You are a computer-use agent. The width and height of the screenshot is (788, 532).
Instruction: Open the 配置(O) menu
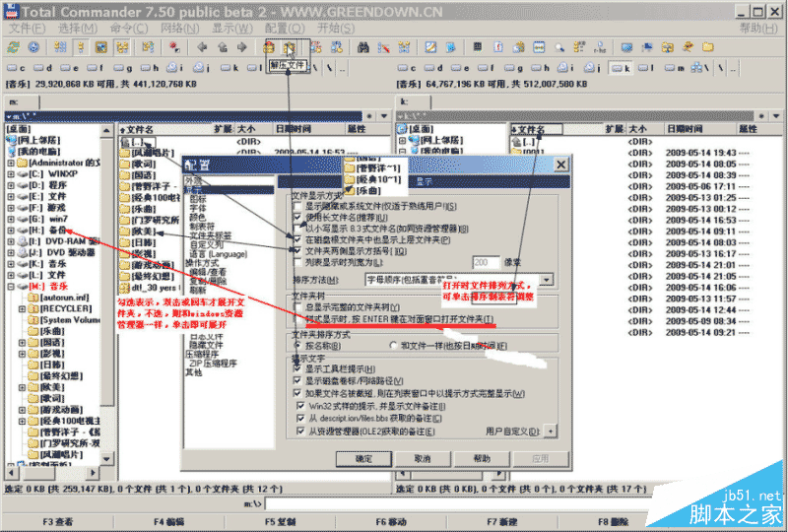(284, 28)
